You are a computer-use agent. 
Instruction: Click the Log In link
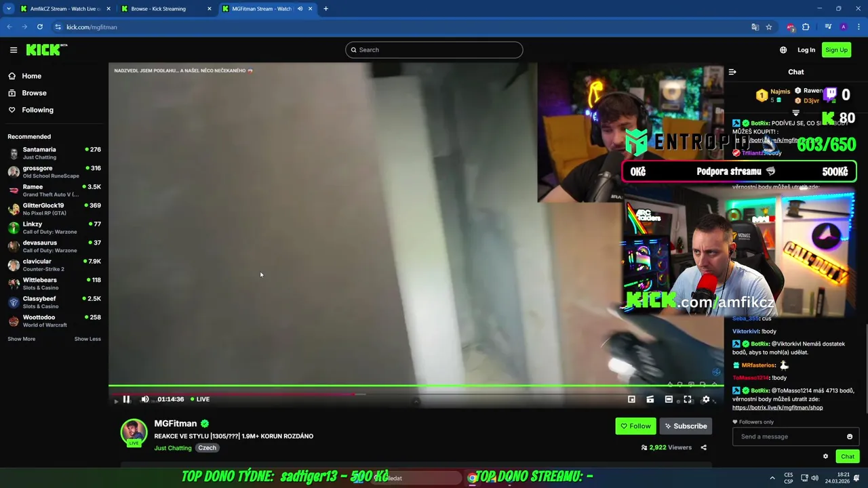click(x=806, y=49)
